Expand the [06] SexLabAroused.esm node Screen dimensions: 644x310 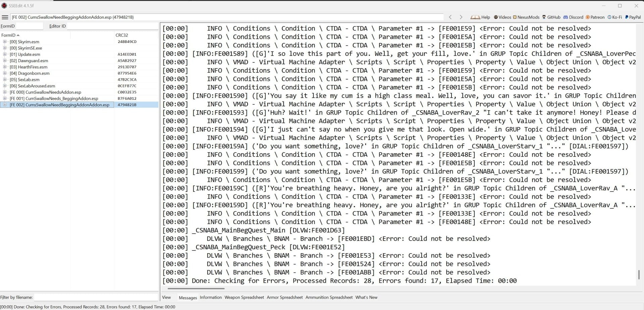5,86
